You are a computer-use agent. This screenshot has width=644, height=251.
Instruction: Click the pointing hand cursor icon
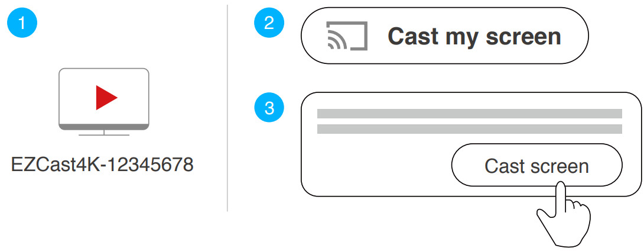564,214
